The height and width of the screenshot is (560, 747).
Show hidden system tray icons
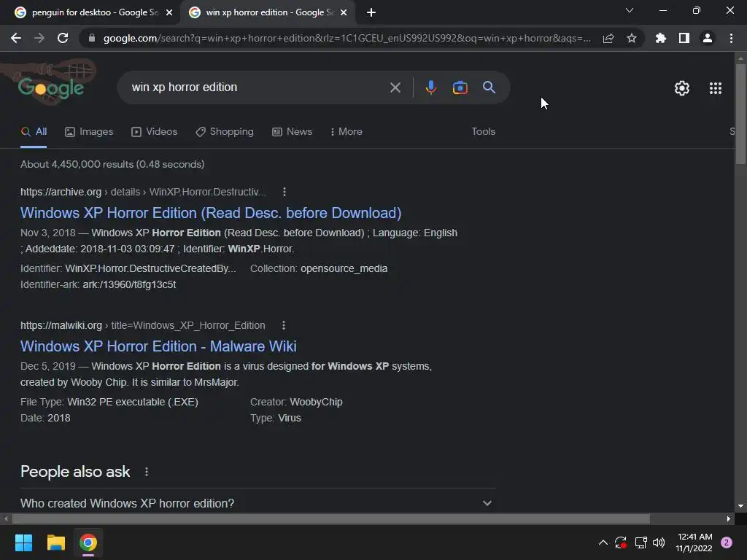point(603,542)
